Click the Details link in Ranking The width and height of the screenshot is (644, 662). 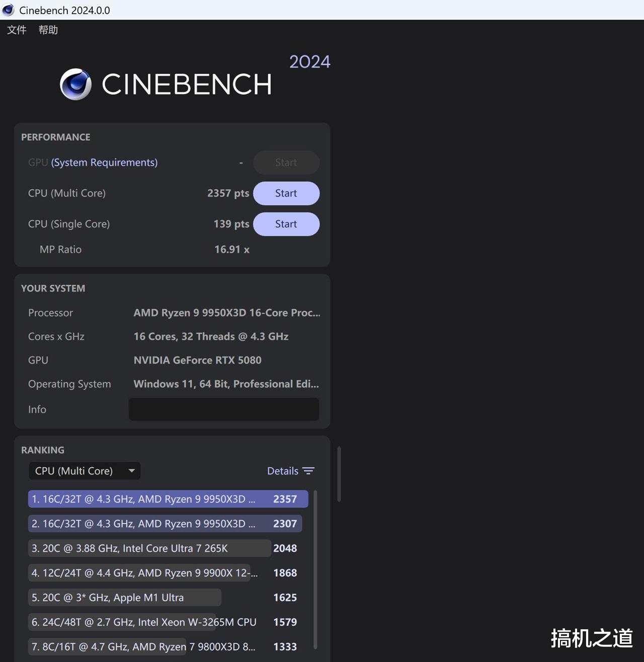283,471
